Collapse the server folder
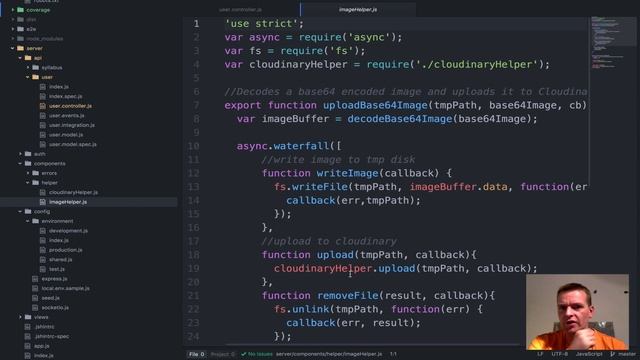The width and height of the screenshot is (640, 360). pyautogui.click(x=13, y=48)
